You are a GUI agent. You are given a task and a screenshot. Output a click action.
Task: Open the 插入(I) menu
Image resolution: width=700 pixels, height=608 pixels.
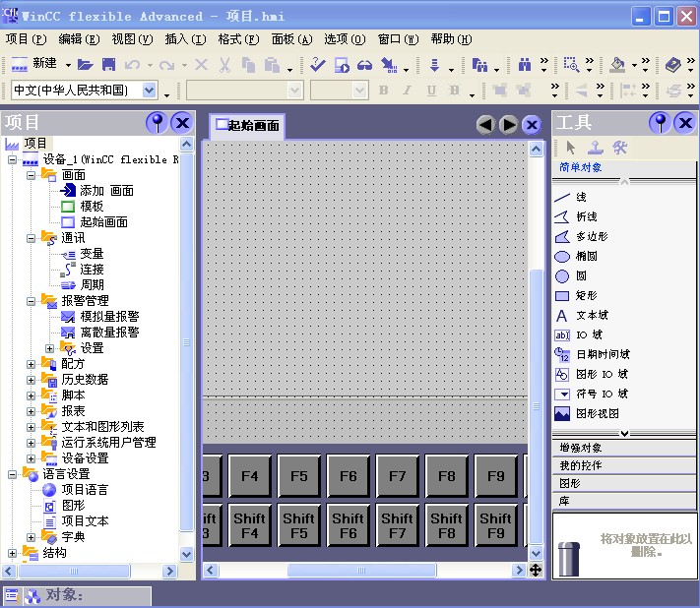(x=184, y=39)
